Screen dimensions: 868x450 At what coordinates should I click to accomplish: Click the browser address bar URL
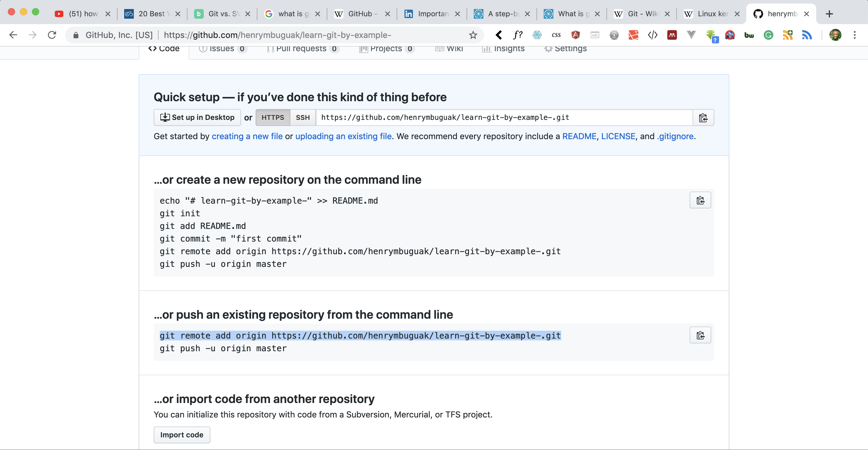point(277,35)
